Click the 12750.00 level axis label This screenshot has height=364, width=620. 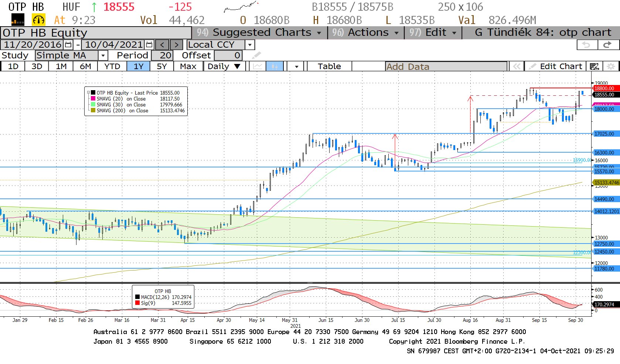pos(606,244)
